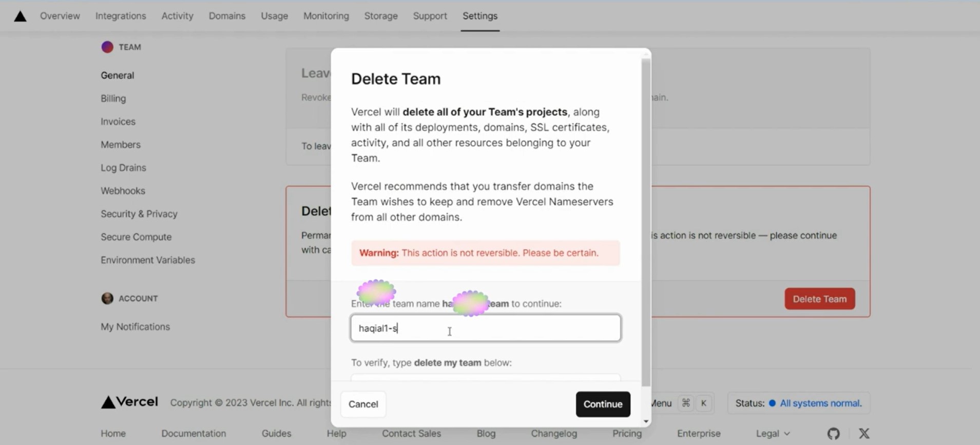Open the Storage tab

381,16
